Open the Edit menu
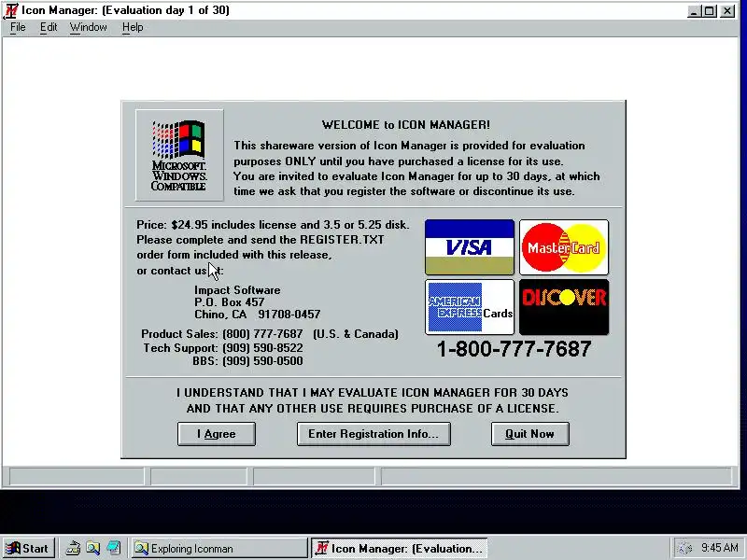Viewport: 747px width, 560px height. click(x=49, y=27)
